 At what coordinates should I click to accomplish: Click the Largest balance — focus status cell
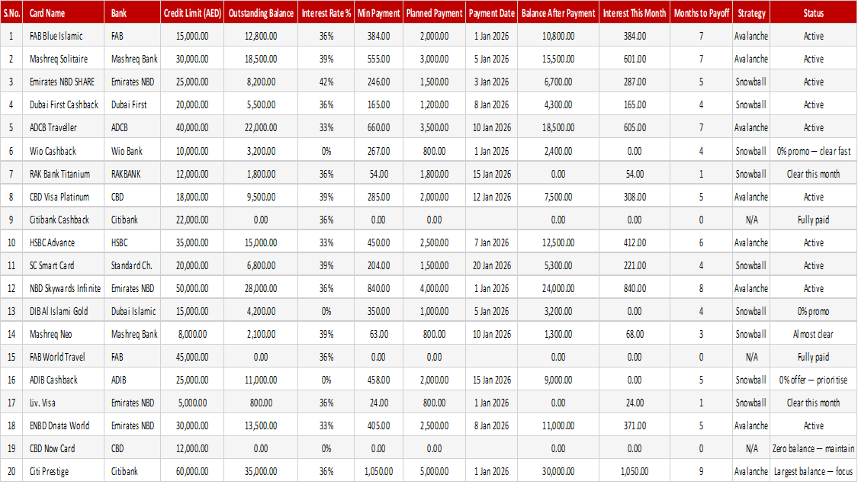[813, 472]
